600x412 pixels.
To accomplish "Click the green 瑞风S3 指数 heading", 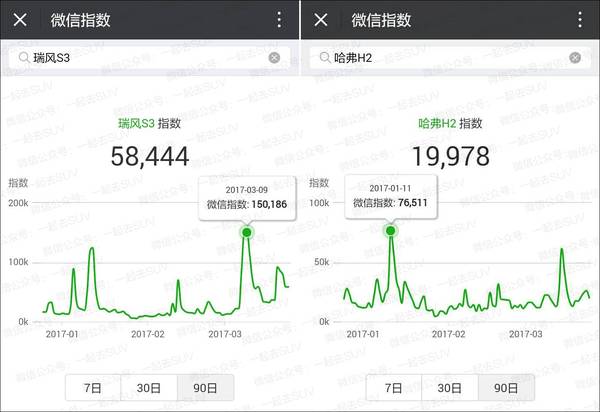I will pos(149,123).
